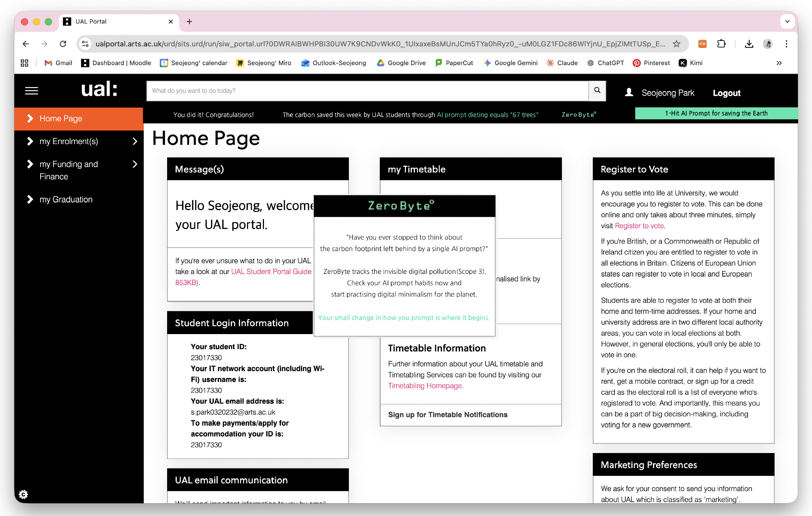Open the hamburger menu beside ual logo
812x516 pixels.
click(32, 91)
